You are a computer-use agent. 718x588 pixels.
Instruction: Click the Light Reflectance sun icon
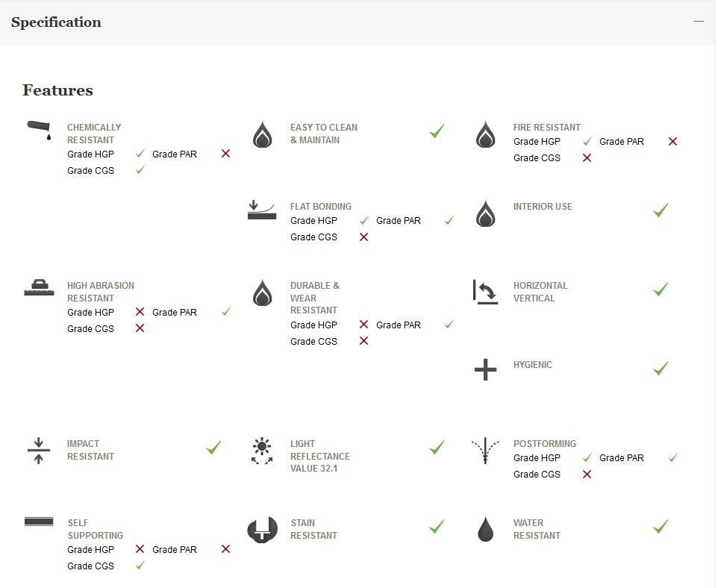[x=262, y=451]
